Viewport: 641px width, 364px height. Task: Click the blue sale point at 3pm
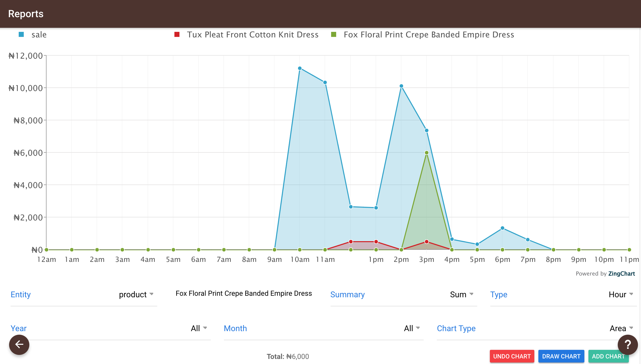pyautogui.click(x=427, y=131)
